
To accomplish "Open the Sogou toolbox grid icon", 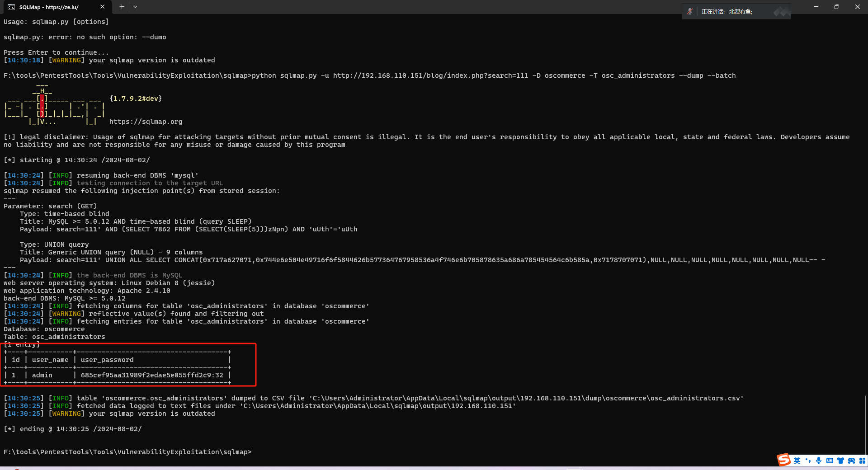I will 862,461.
